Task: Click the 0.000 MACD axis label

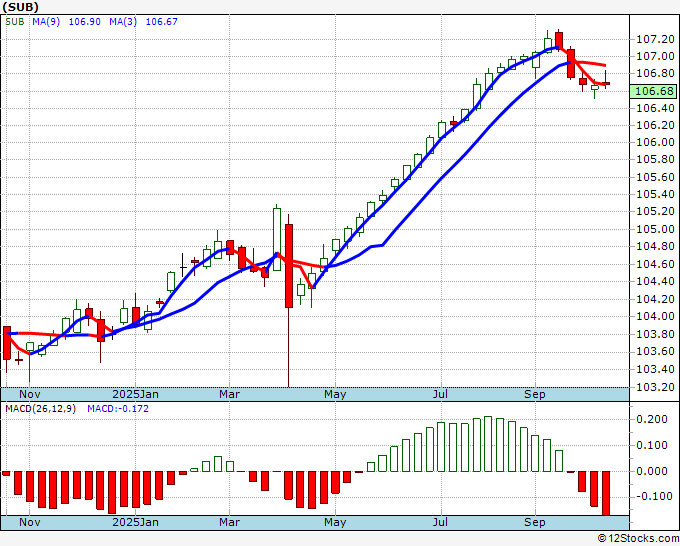Action: 652,471
